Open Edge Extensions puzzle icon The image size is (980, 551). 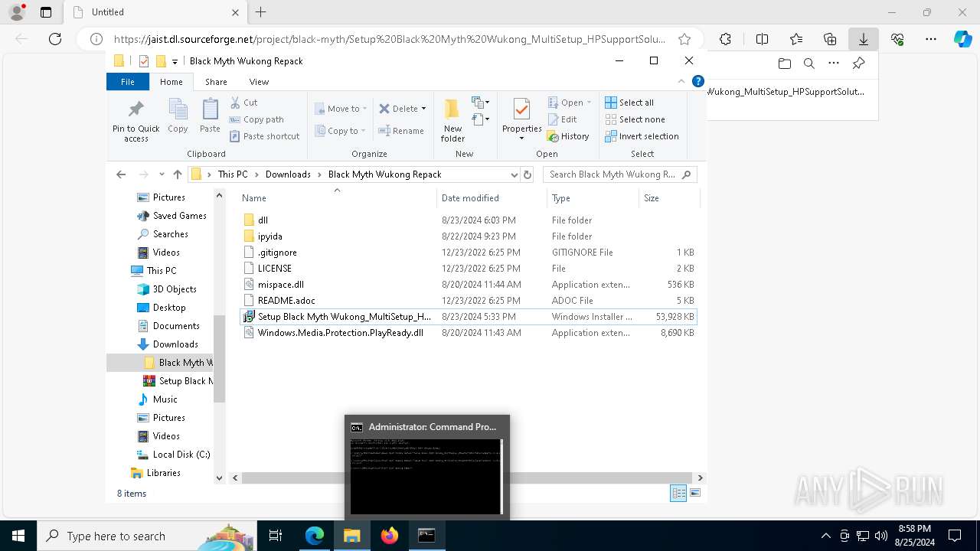[725, 39]
